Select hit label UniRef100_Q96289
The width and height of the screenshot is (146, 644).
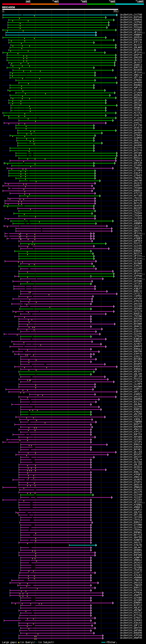coord(131,58)
